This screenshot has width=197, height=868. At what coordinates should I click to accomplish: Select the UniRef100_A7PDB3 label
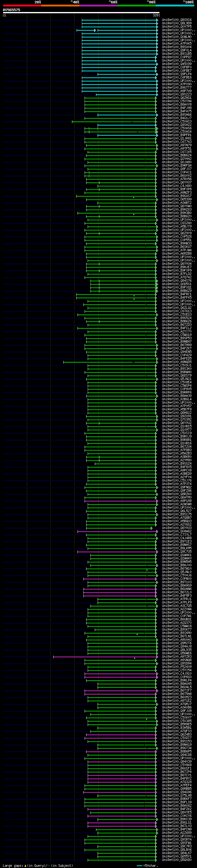tap(177, 450)
